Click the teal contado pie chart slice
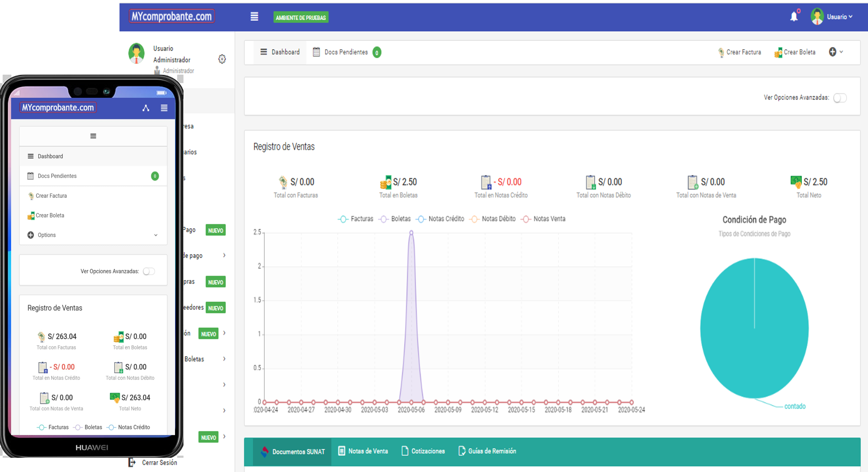Screen dimensions: 868x472 point(754,328)
